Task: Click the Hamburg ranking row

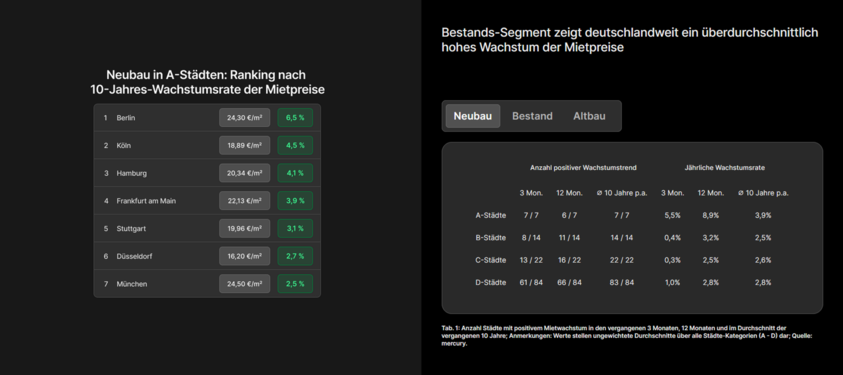Action: point(207,173)
